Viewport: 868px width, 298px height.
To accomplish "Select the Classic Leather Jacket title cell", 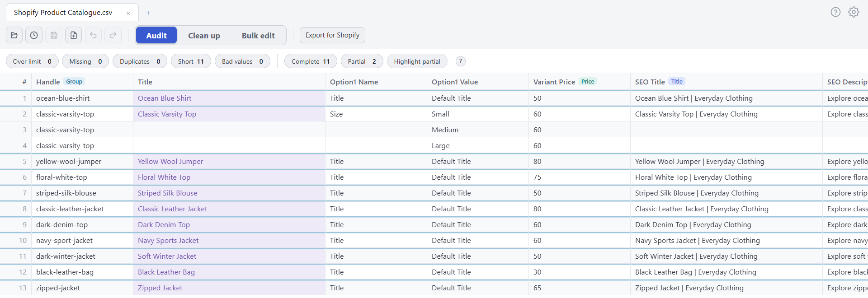I will [229, 209].
